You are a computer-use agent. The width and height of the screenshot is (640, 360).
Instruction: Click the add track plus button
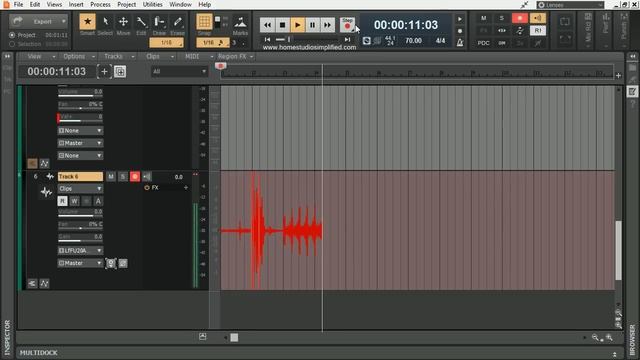[104, 72]
